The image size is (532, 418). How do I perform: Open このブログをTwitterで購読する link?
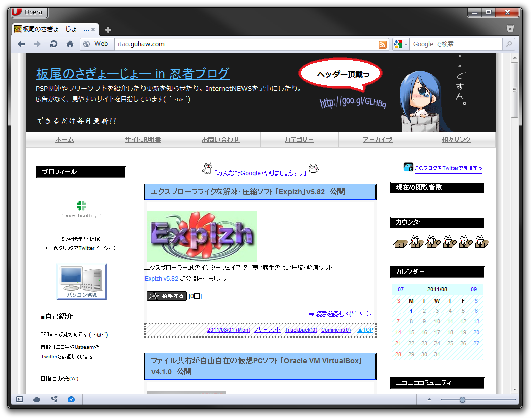click(449, 168)
